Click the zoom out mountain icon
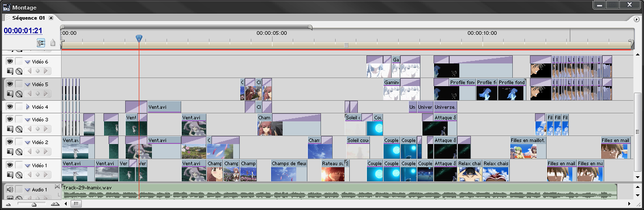This screenshot has height=210, width=644. [x=9, y=204]
